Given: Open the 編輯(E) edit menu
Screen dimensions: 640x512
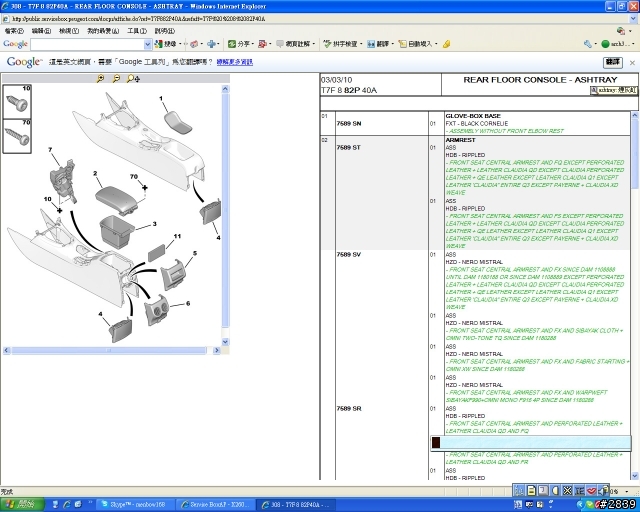Looking at the screenshot, I should (x=41, y=31).
